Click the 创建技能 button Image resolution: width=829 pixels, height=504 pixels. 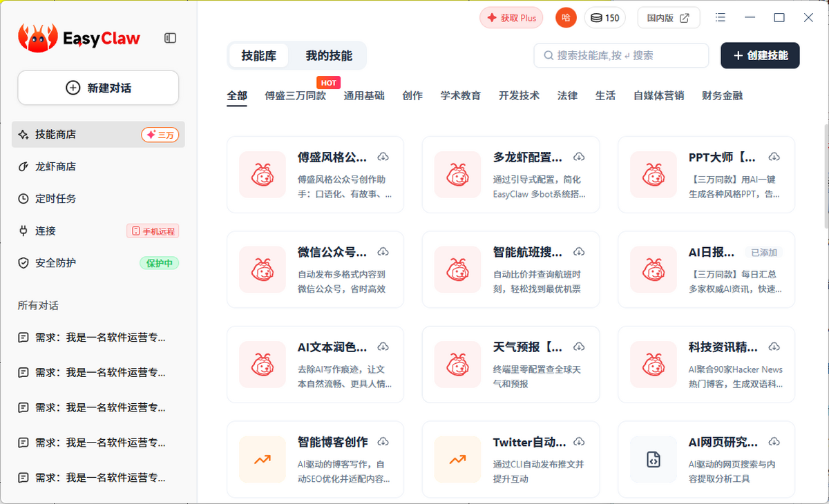pos(760,56)
